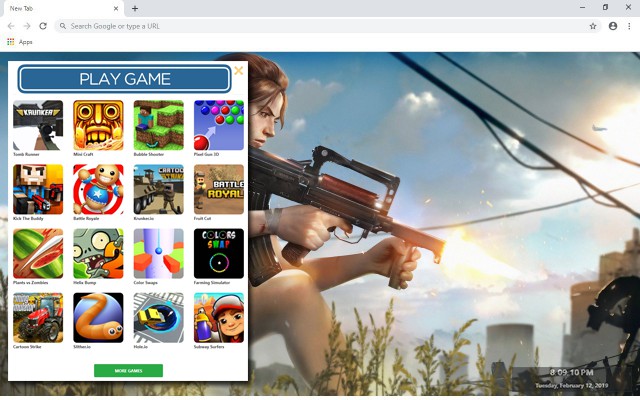Click the 'Slither.io' label text

point(82,347)
